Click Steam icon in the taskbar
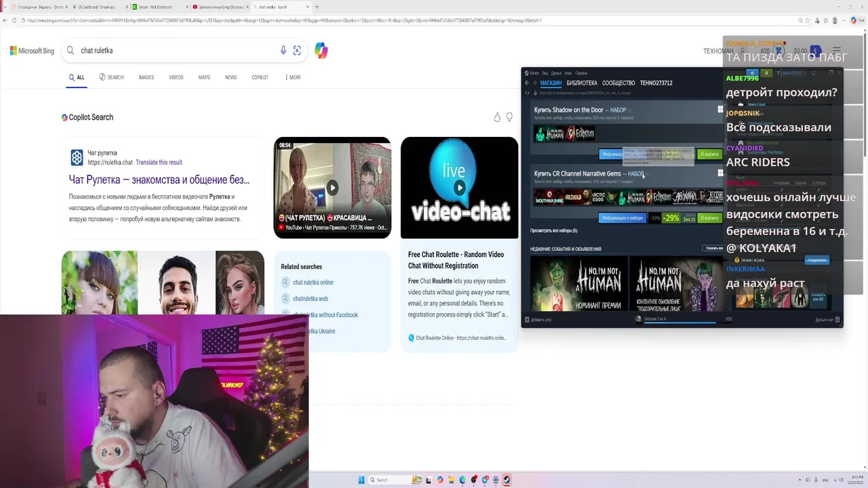 point(507,480)
